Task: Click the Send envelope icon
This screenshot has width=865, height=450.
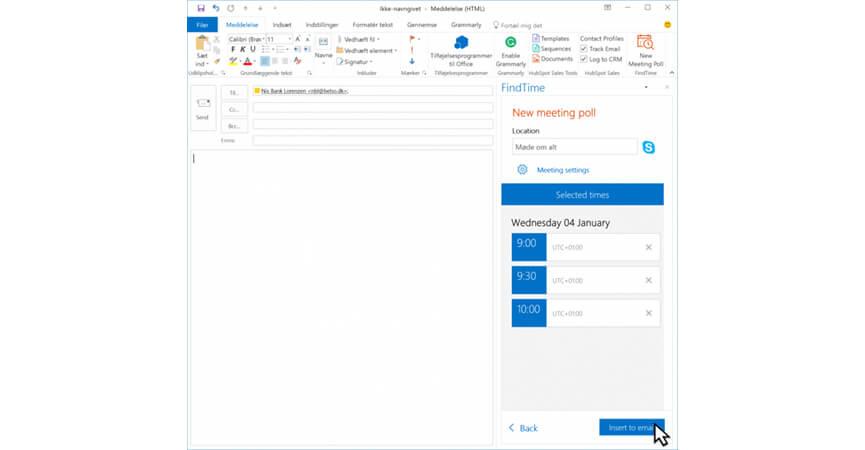Action: (x=202, y=105)
